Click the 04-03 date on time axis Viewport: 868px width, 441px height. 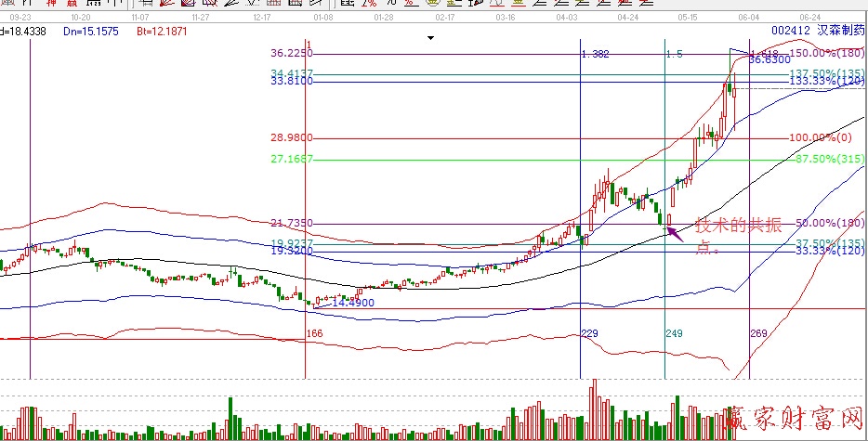coord(566,17)
